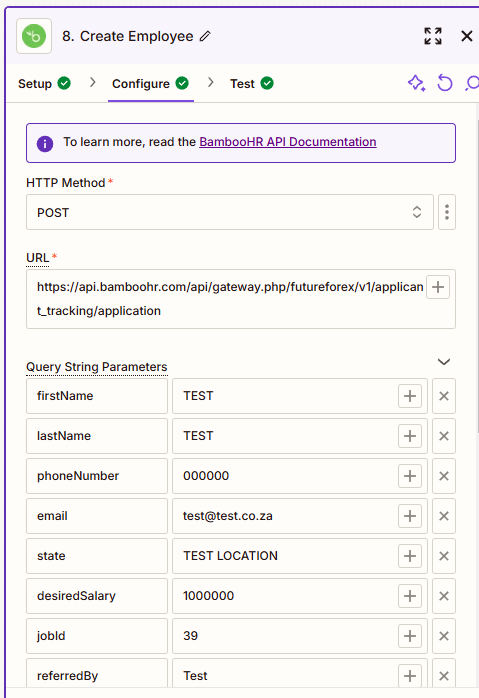Edit the phoneNumber key field
The width and height of the screenshot is (479, 698).
(x=97, y=476)
